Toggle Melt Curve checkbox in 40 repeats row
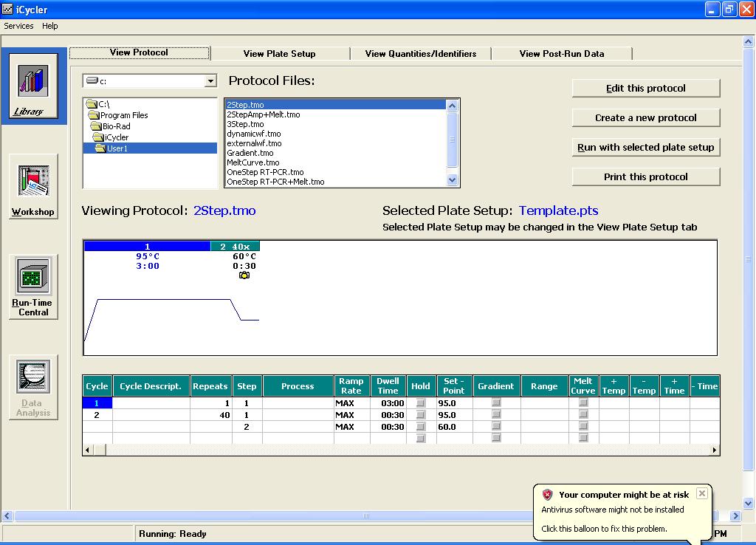This screenshot has width=756, height=545. [x=583, y=414]
